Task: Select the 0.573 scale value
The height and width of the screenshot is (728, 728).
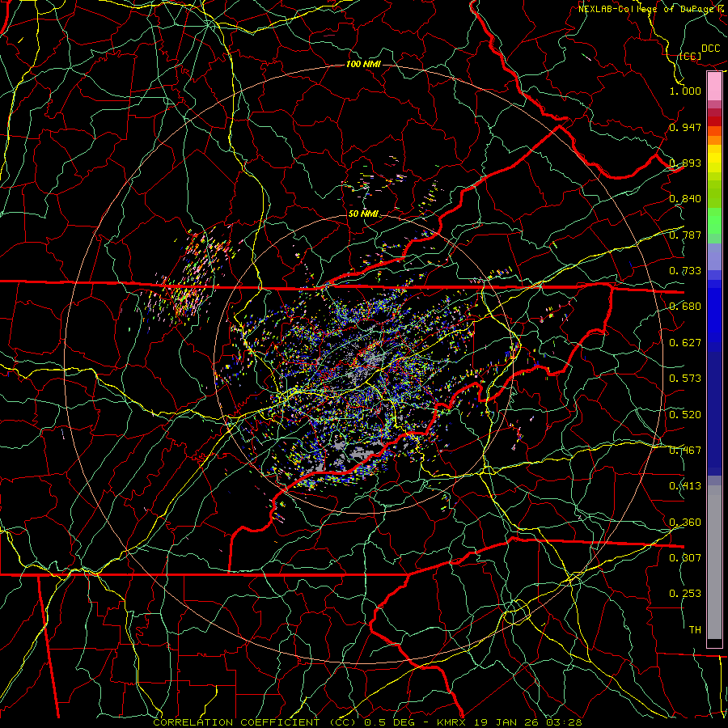Action: click(x=685, y=379)
